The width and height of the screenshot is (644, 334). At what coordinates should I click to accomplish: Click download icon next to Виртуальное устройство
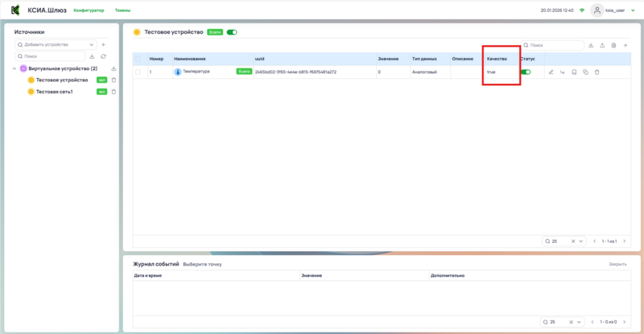[x=114, y=68]
